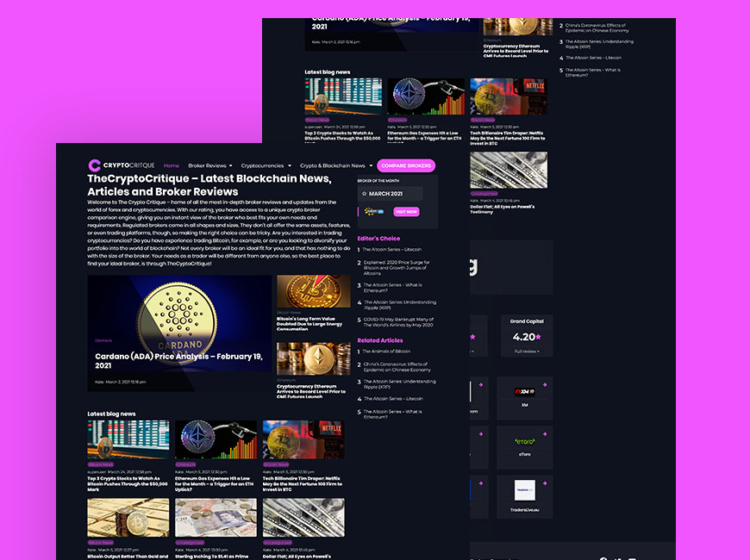Open front page 'Top 3 Crypto Stocks to Watch' headline
The height and width of the screenshot is (560, 750).
tap(128, 484)
